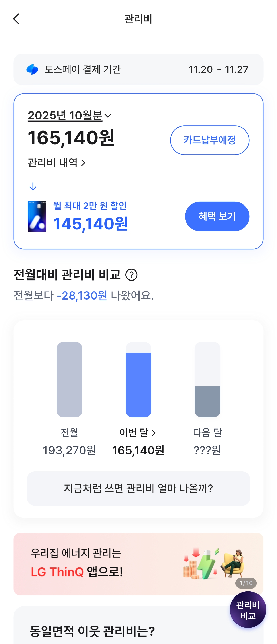Open the LG ThinQ energy banner

(103, 564)
